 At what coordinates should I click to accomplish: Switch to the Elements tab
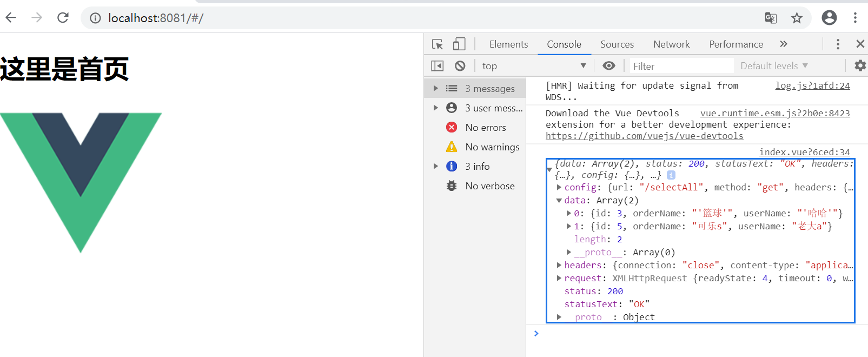point(508,44)
